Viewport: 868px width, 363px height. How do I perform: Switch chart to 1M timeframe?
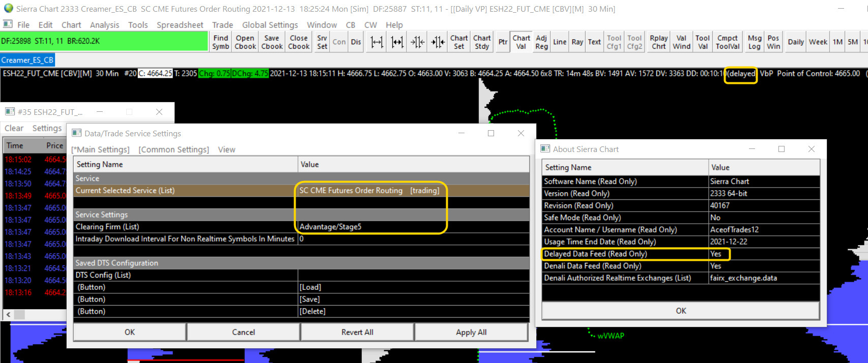[837, 42]
